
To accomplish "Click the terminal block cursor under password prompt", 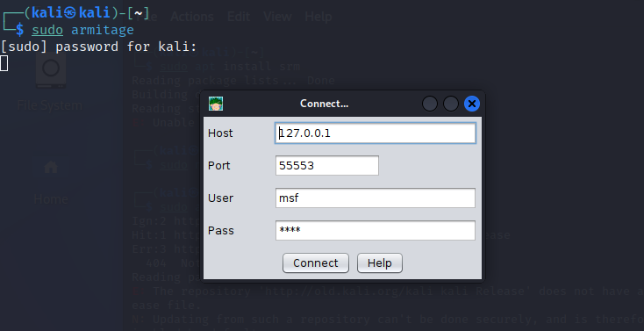I will (4, 63).
